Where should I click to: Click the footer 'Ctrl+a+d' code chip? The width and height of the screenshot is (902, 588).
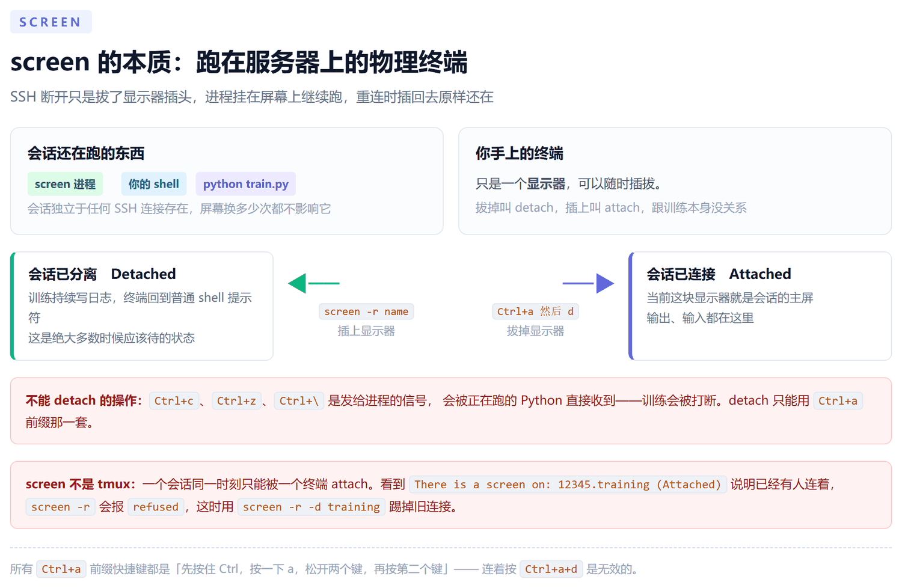(x=551, y=569)
